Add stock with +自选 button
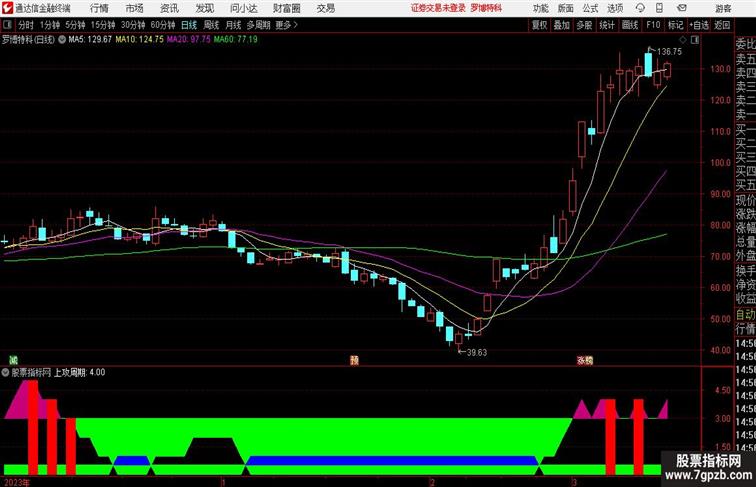Viewport: 756px width, 487px height. (699, 25)
